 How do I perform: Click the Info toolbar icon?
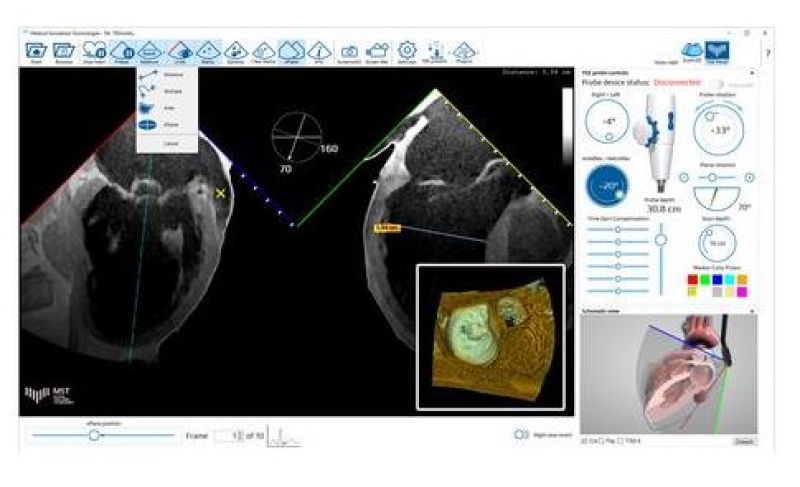pos(320,50)
